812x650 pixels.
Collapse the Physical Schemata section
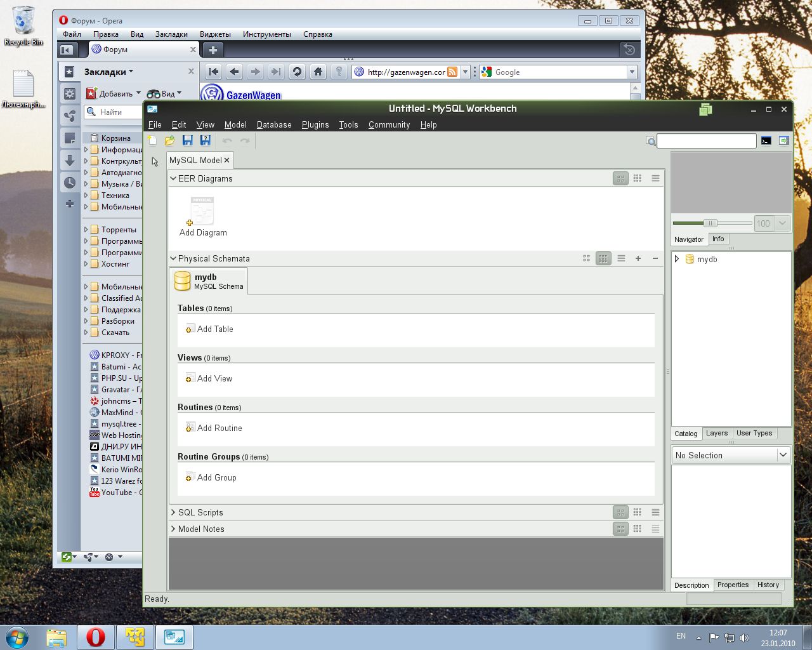point(173,258)
